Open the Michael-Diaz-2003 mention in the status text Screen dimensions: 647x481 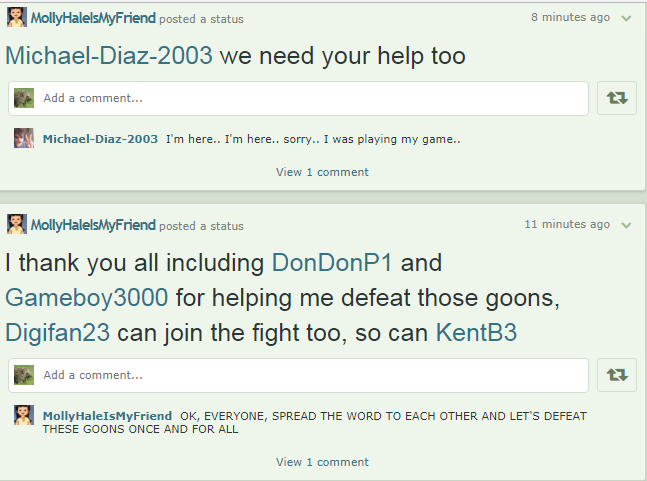(x=109, y=56)
